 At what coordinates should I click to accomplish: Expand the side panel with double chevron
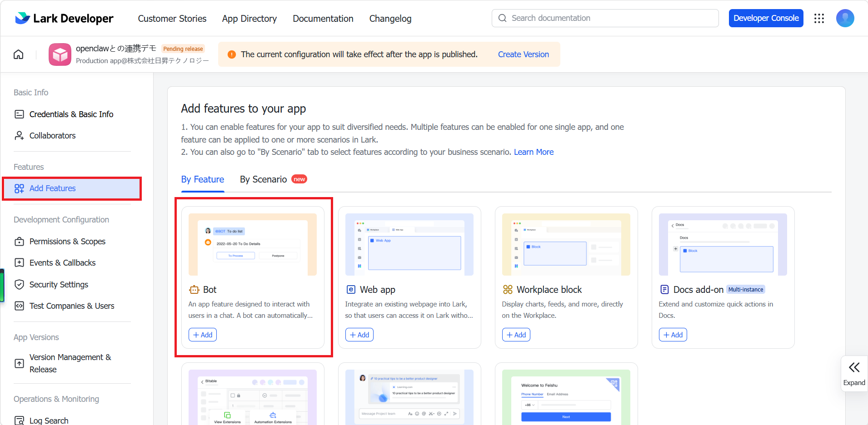tap(854, 367)
